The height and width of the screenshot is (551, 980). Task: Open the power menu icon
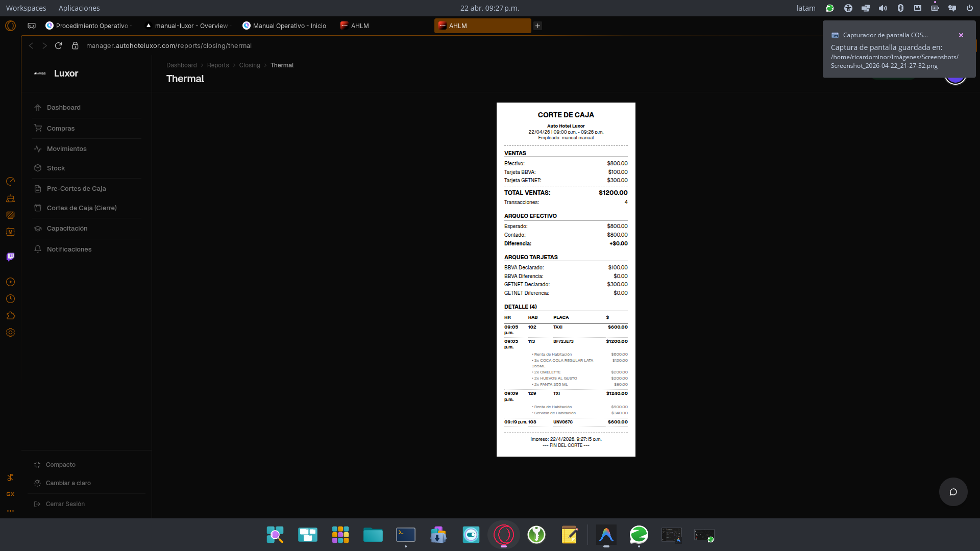point(970,8)
